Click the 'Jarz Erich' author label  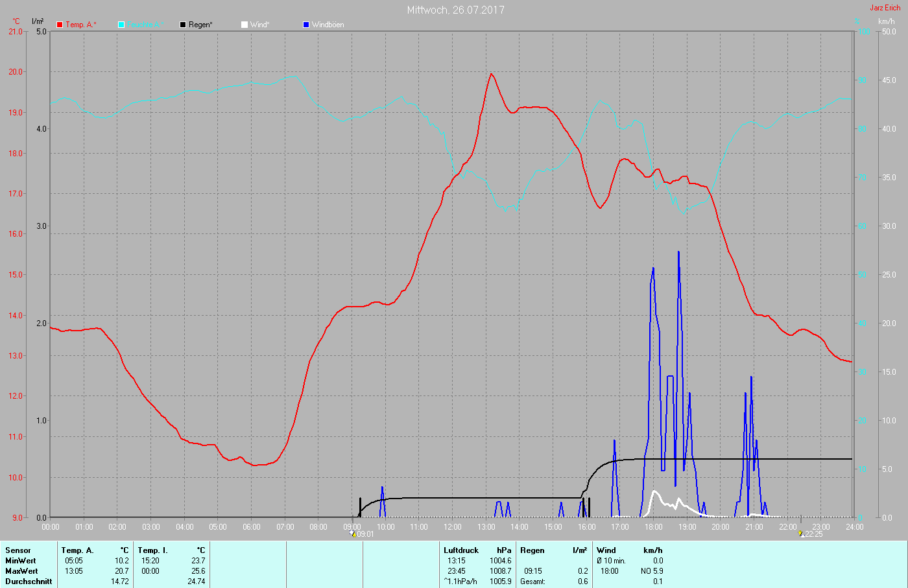point(885,8)
